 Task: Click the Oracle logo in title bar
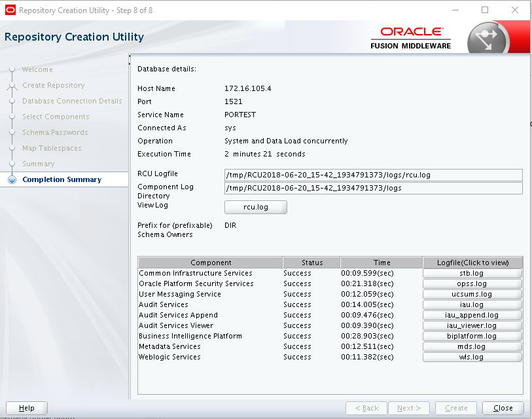pyautogui.click(x=10, y=10)
